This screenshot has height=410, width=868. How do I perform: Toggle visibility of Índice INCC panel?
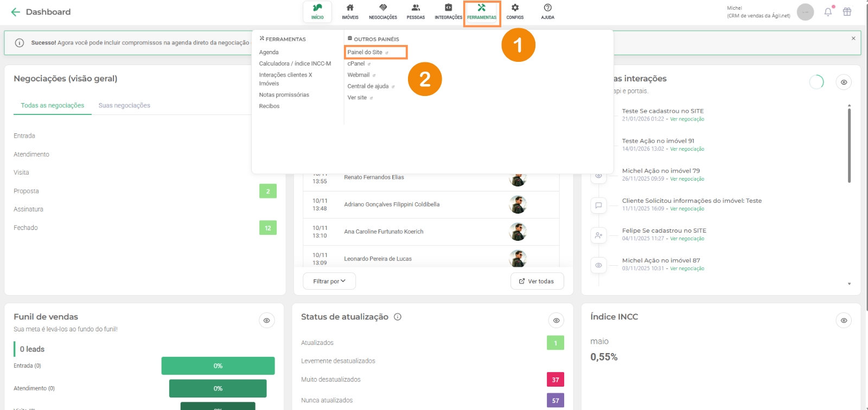coord(844,321)
